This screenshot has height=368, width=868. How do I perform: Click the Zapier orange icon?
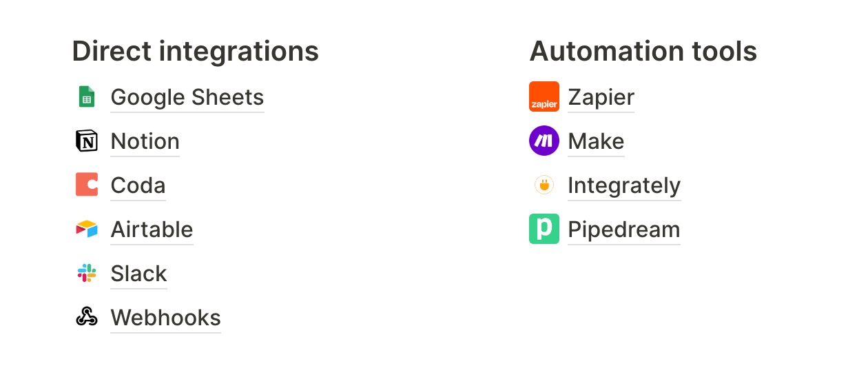[x=544, y=96]
